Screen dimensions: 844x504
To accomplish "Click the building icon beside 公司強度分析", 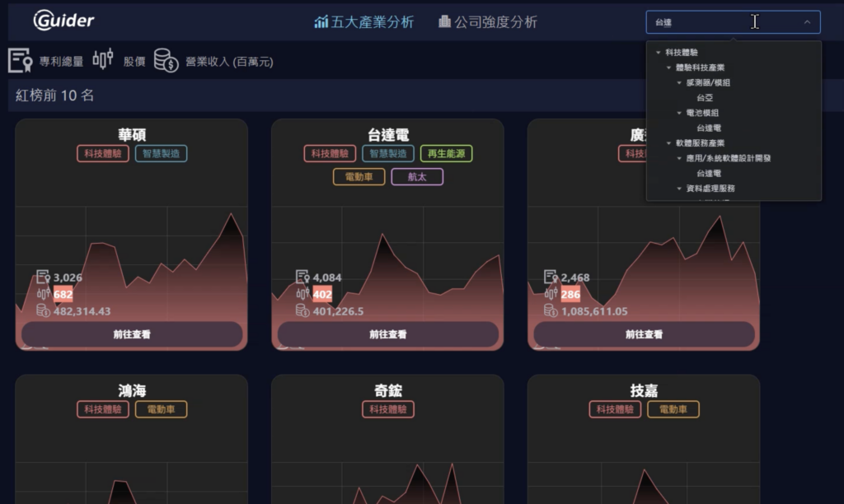I will (x=444, y=21).
